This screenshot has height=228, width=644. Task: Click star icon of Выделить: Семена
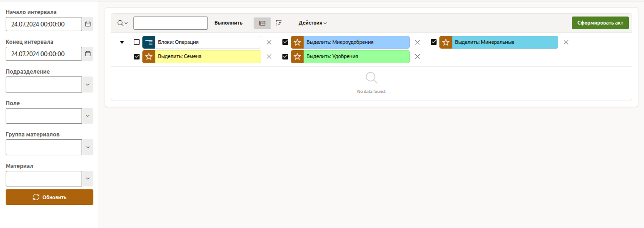click(149, 57)
